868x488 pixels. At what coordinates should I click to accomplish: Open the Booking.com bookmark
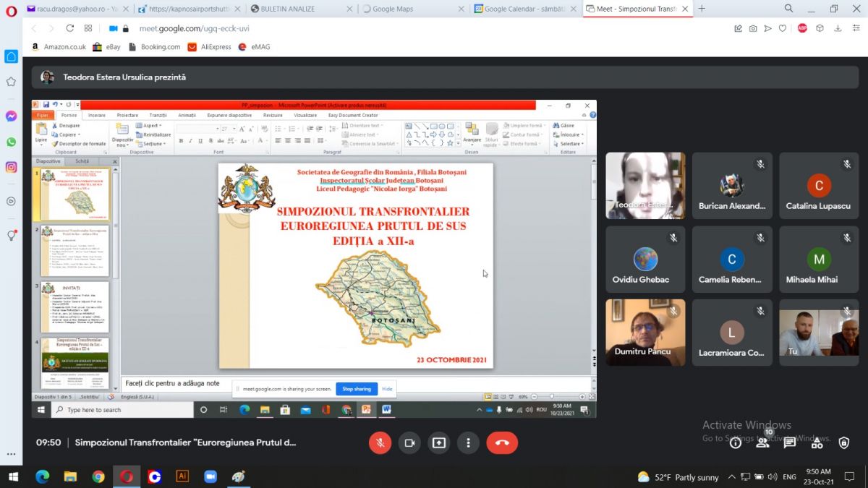(154, 47)
